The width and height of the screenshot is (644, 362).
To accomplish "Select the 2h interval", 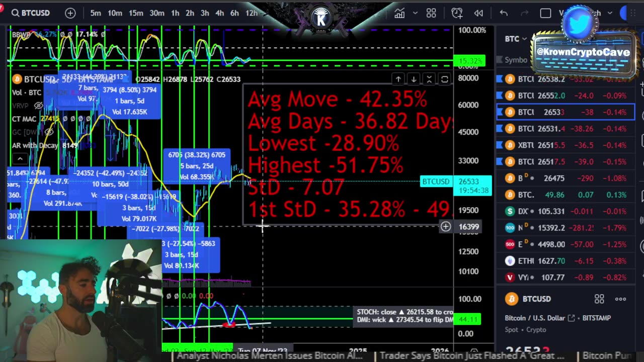I will 190,13.
